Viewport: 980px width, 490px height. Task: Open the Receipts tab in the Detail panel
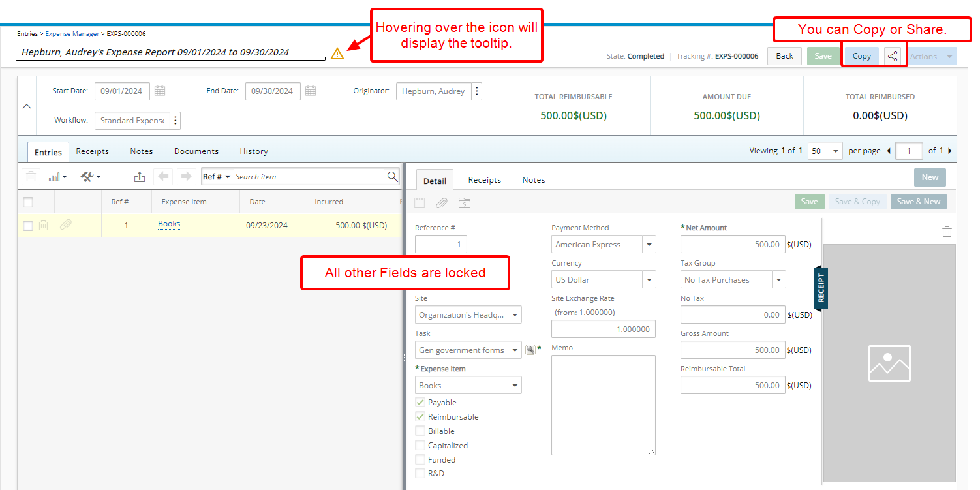484,179
